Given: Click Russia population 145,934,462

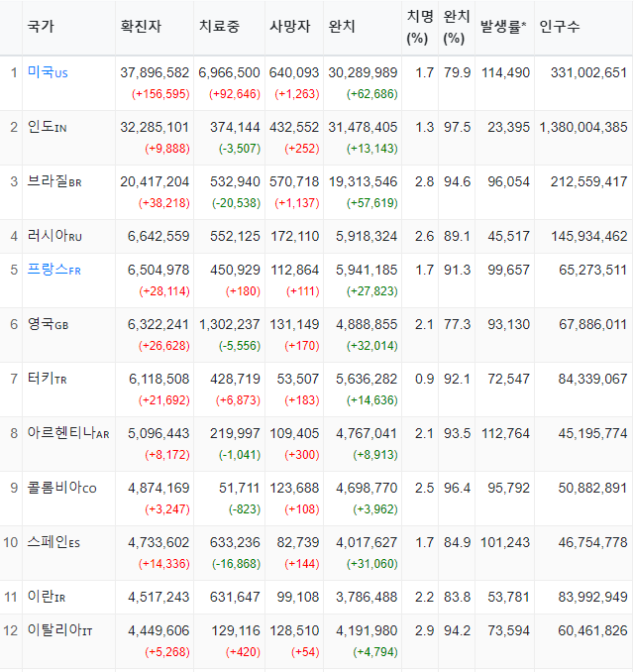Looking at the screenshot, I should [589, 236].
